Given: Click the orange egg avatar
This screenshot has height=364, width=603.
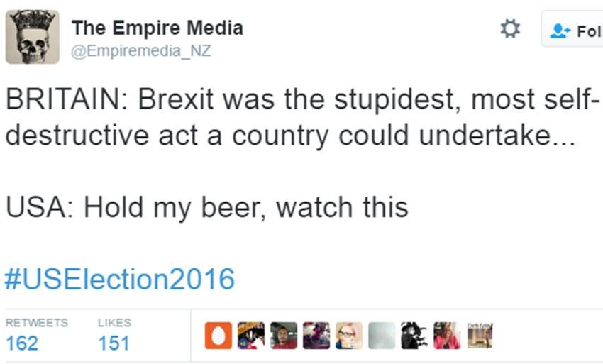Looking at the screenshot, I should click(218, 336).
